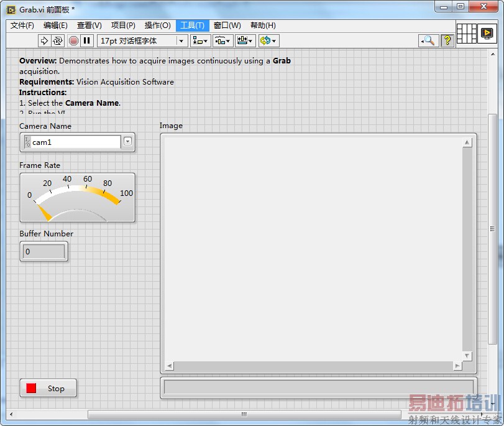
Task: Click the left arrow of Image horizontal scrollbar
Action: click(170, 366)
